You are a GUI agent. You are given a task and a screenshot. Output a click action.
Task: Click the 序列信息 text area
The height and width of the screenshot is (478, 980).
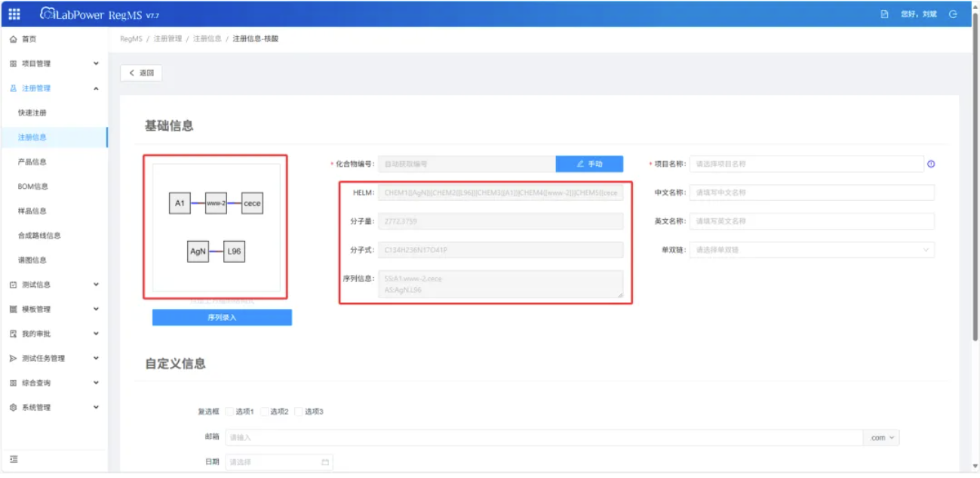coord(501,284)
